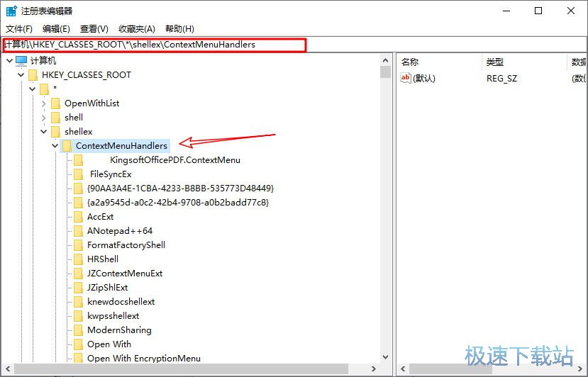Click the knewdocshellext folder icon
The height and width of the screenshot is (377, 588).
tap(78, 302)
